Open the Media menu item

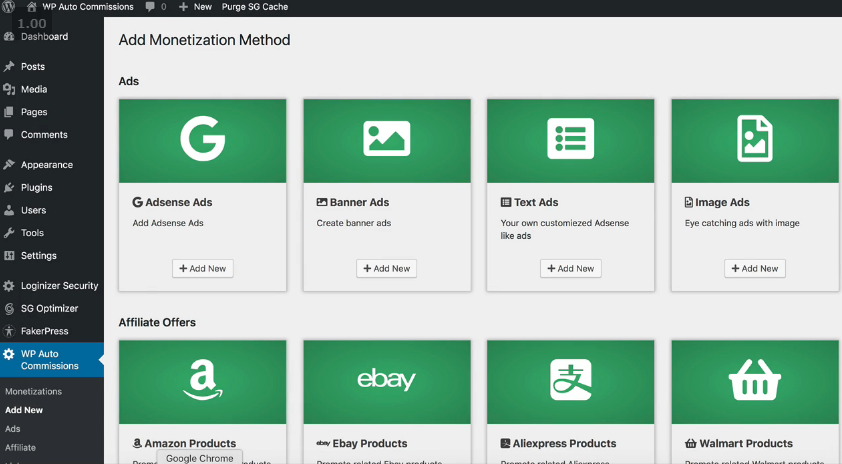click(34, 89)
